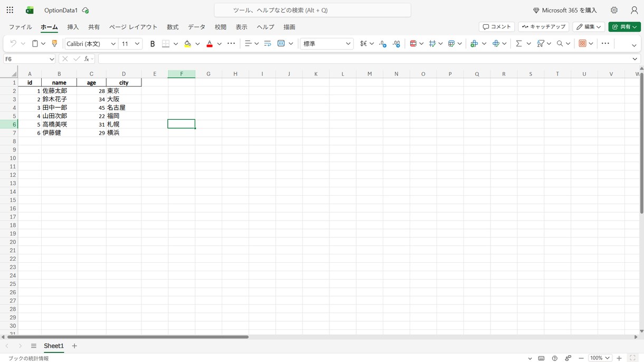Click the search box ツール、ヘルプなどの検索
Viewport: 644px width, 362px height.
(312, 10)
